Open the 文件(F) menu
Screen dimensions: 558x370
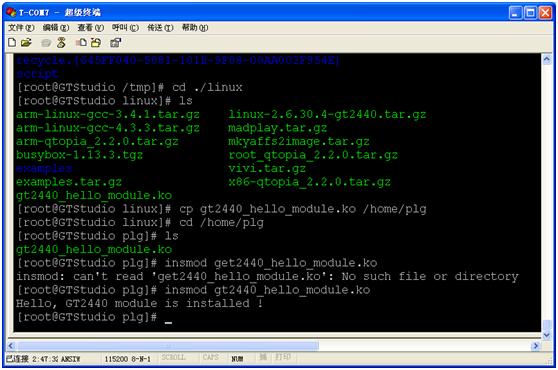pos(21,28)
